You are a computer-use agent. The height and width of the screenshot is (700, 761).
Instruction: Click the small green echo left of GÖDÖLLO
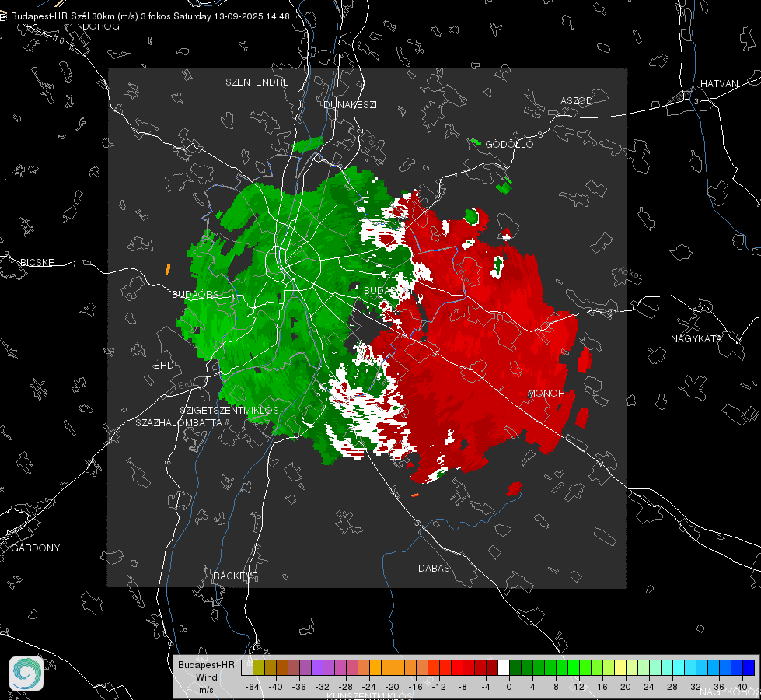tap(476, 142)
